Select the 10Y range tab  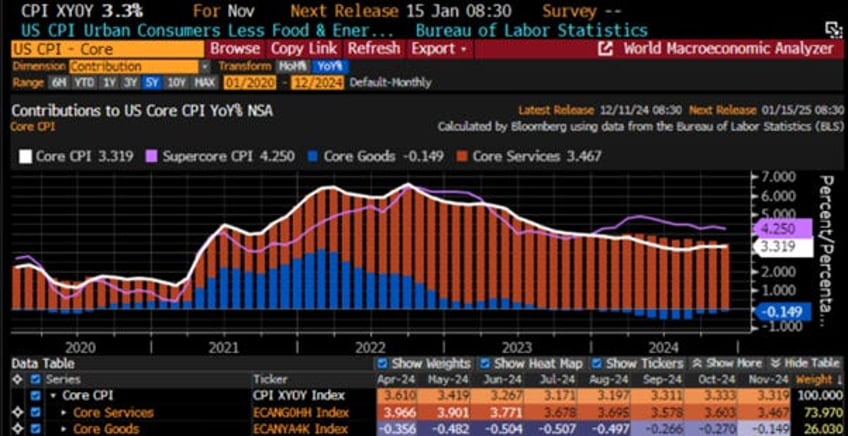(x=176, y=83)
